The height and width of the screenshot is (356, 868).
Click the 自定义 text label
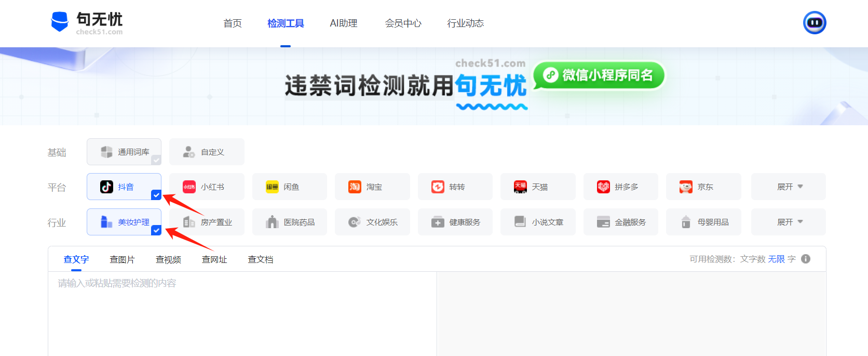(212, 152)
